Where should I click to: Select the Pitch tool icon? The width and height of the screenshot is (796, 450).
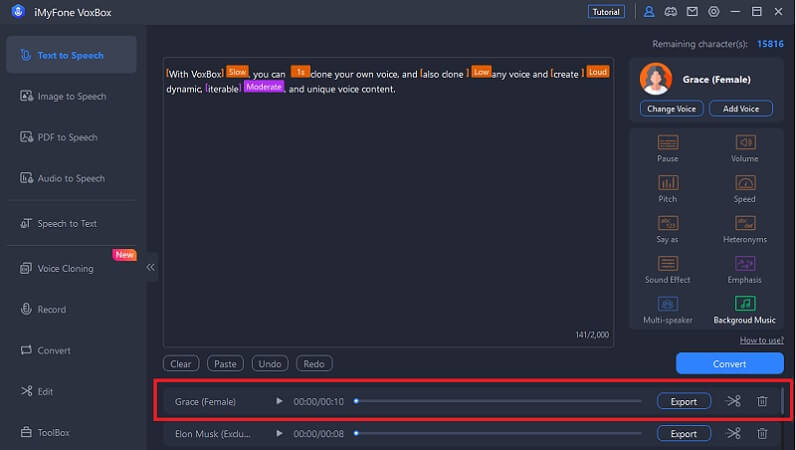point(668,182)
